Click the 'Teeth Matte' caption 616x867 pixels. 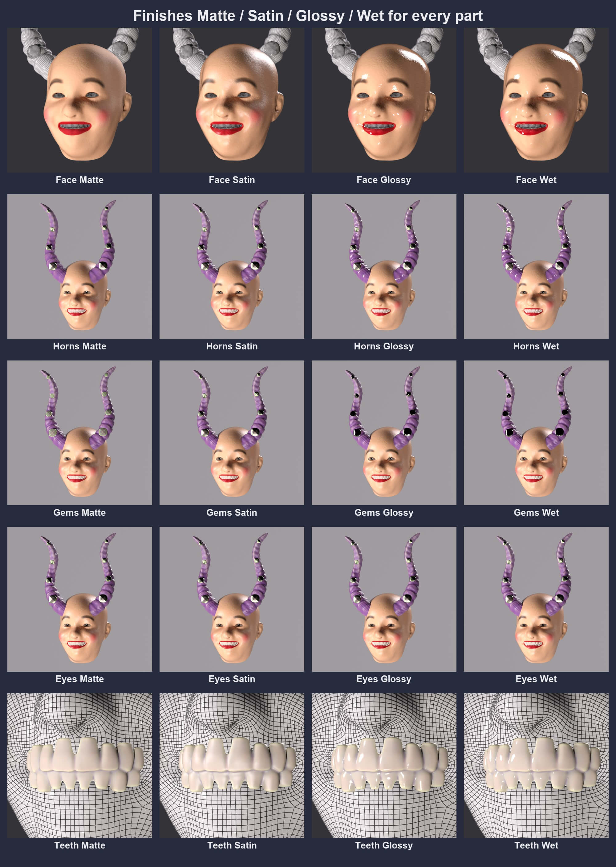(80, 845)
